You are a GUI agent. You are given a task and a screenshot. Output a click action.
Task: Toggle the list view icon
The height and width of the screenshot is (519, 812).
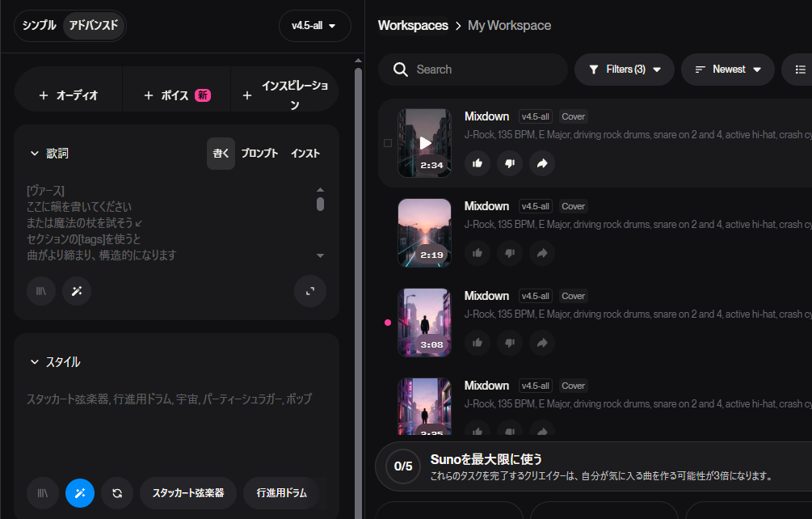800,70
